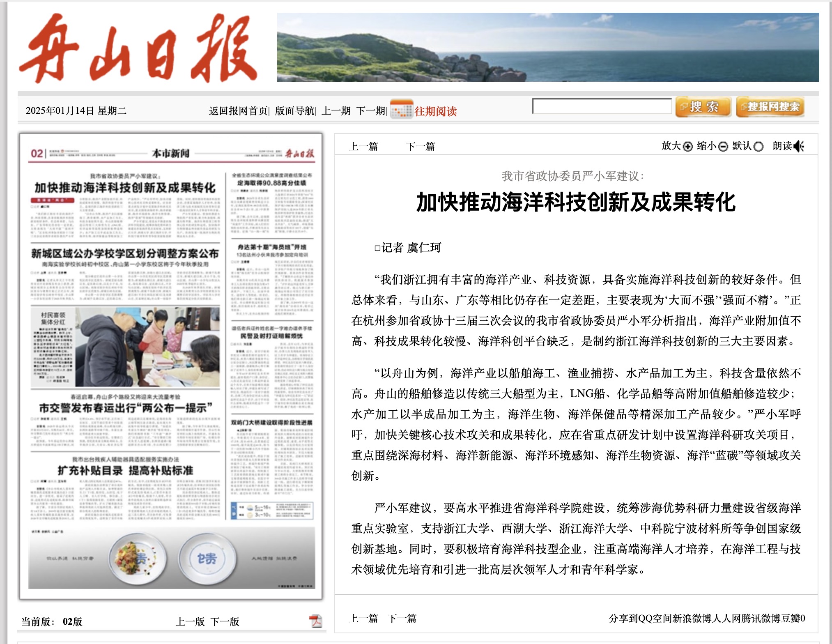Viewport: 832px width, 644px height.
Task: Open 舟达第十期"海员班"开班 article in preview
Action: point(272,247)
